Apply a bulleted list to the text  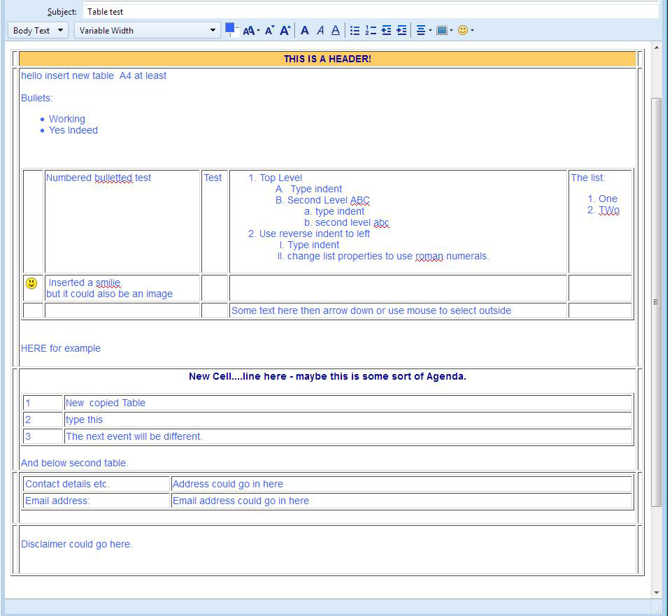point(355,30)
